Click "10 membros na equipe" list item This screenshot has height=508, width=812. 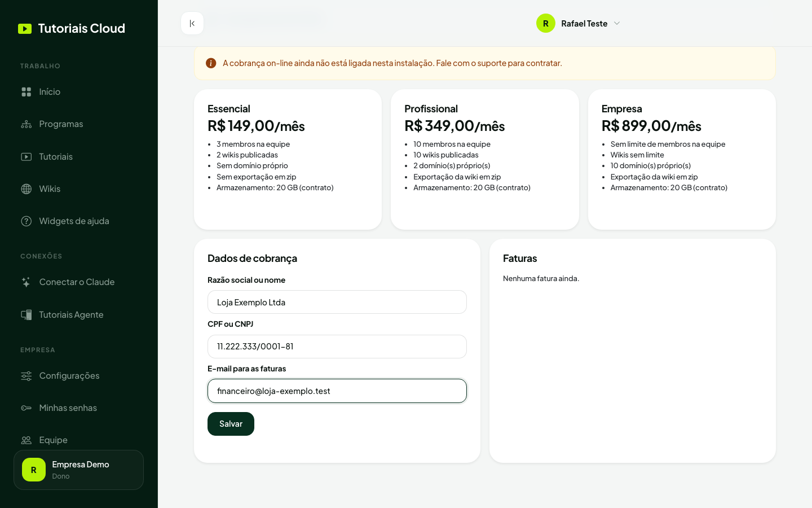pos(452,144)
